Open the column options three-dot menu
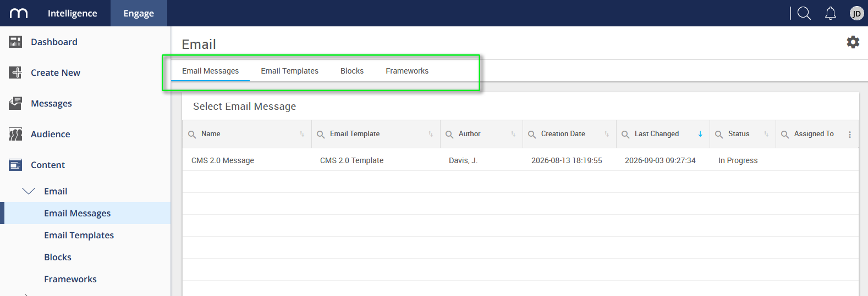Viewport: 868px width, 296px height. pyautogui.click(x=850, y=135)
